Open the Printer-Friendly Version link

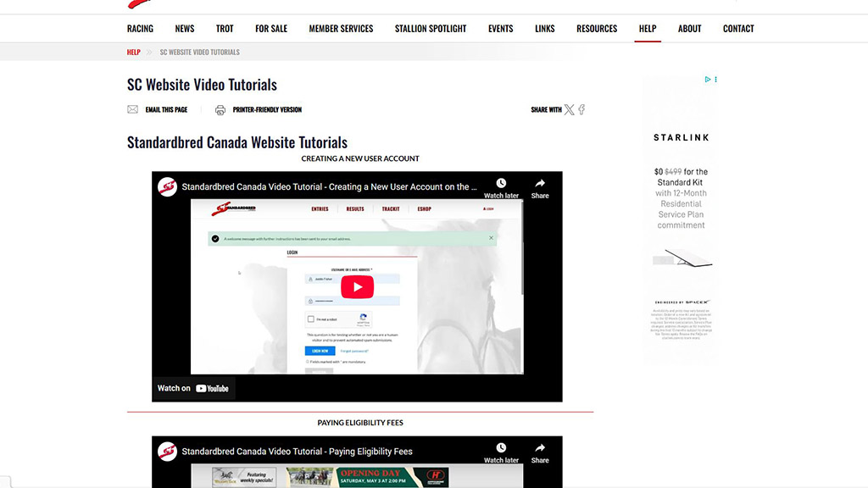[267, 109]
